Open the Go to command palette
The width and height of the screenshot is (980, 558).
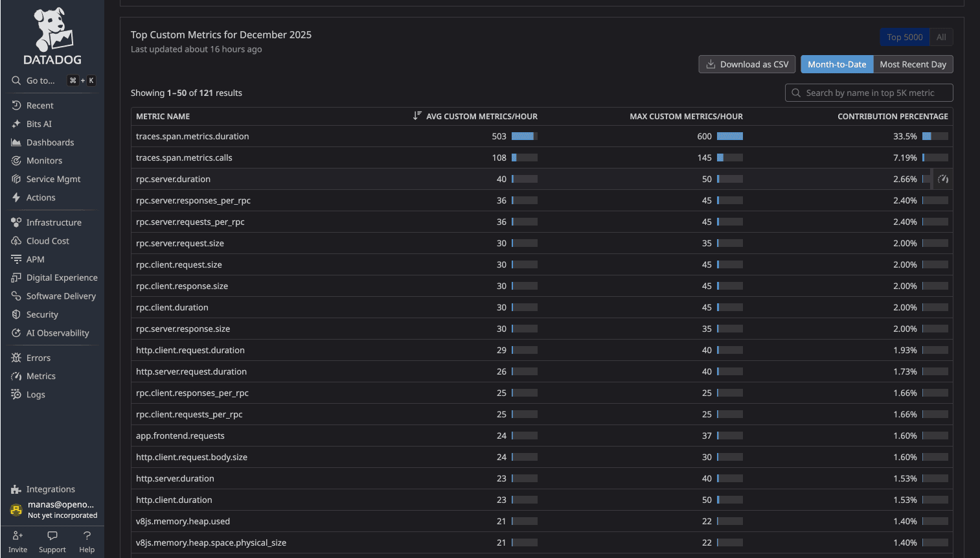pos(39,80)
